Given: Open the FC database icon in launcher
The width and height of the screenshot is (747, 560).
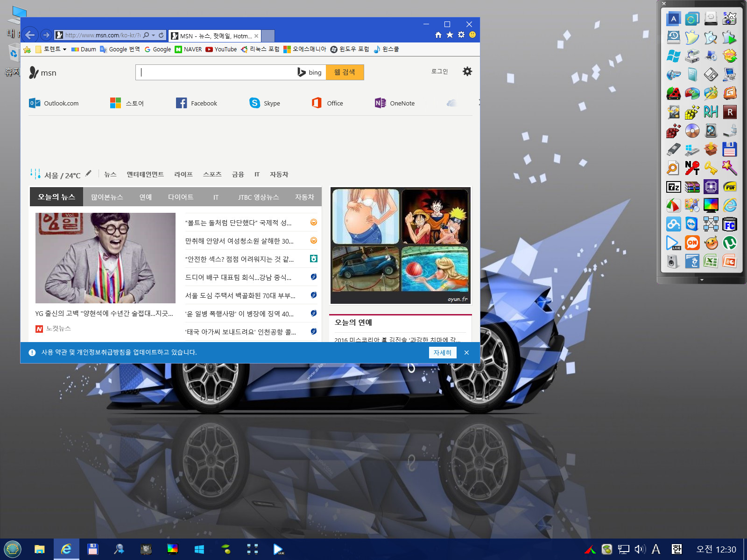Looking at the screenshot, I should point(730,224).
